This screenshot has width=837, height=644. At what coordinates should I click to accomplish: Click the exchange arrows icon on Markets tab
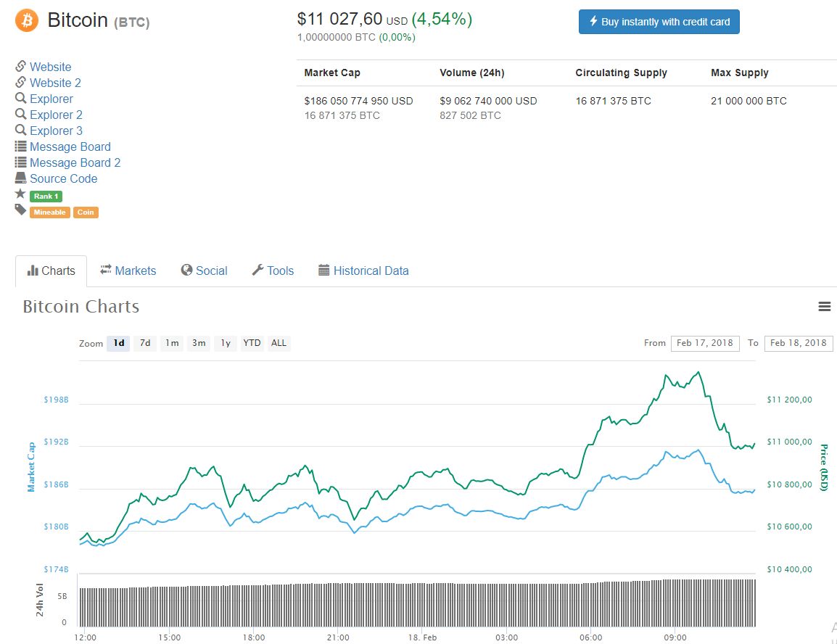click(x=106, y=270)
